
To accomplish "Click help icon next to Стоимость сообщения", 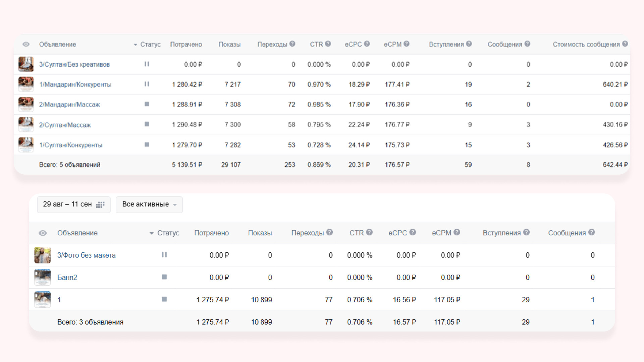I will 625,44.
